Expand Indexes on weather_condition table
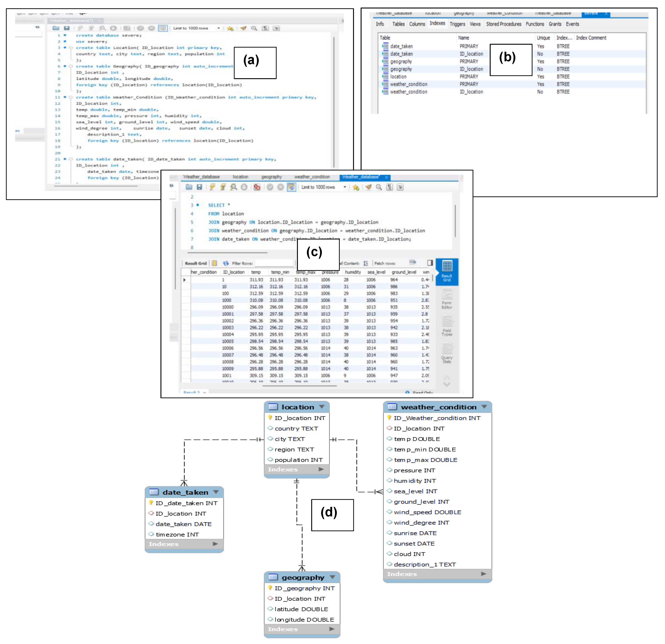Viewport: 665px width, 644px height. pyautogui.click(x=483, y=574)
